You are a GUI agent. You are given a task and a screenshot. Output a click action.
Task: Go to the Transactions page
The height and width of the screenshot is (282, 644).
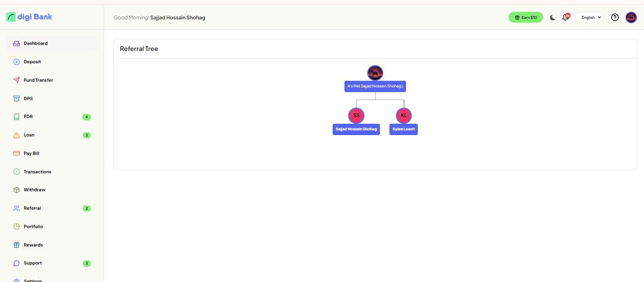coord(37,172)
